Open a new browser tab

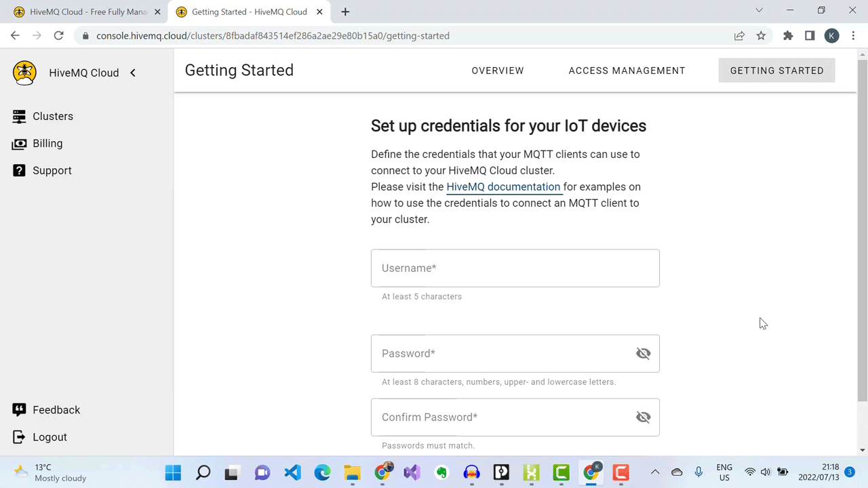tap(345, 12)
